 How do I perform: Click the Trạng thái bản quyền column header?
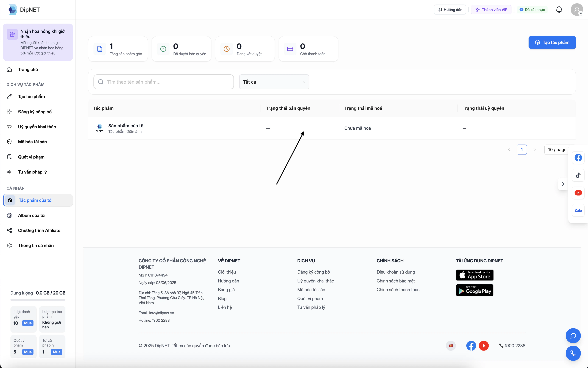click(288, 108)
